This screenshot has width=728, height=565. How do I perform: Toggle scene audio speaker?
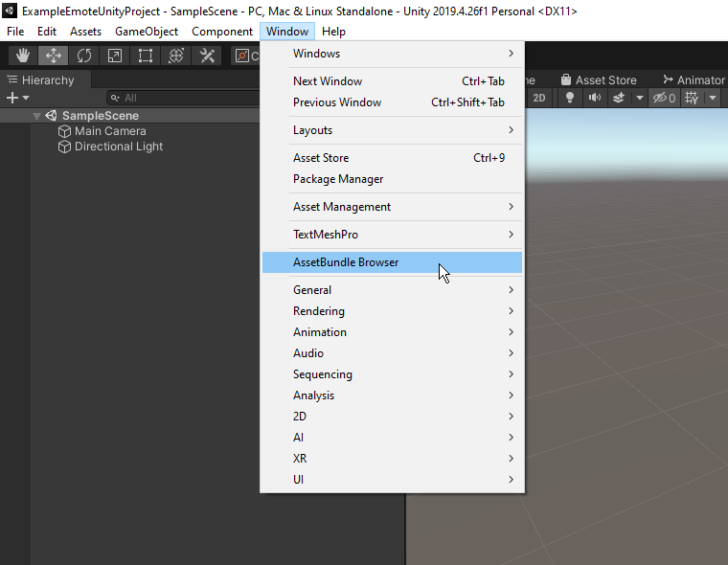(594, 98)
